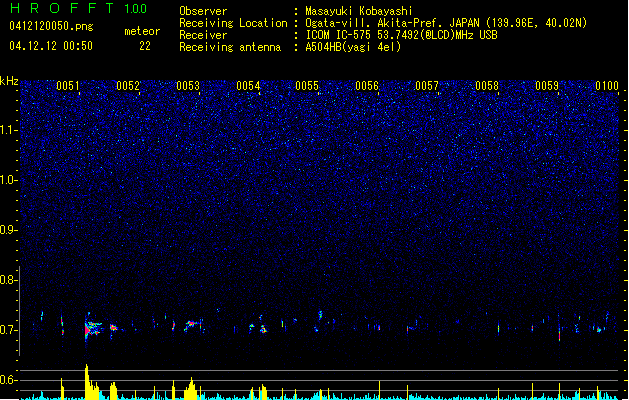Click the meteor count label

click(142, 31)
